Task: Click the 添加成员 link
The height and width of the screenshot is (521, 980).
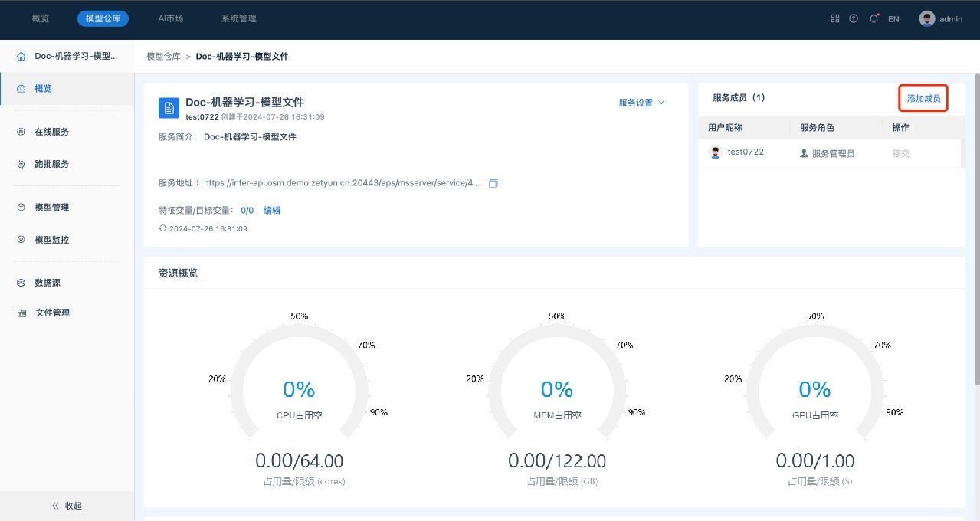Action: [x=923, y=98]
